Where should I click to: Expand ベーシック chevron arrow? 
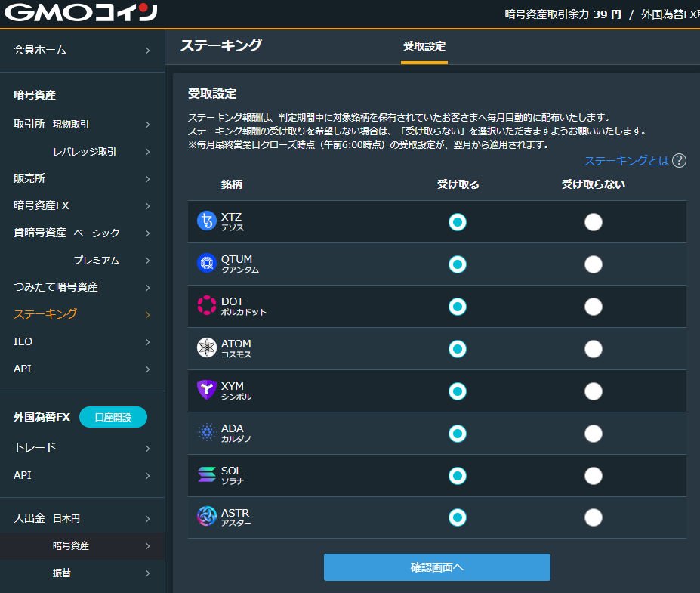pos(148,233)
